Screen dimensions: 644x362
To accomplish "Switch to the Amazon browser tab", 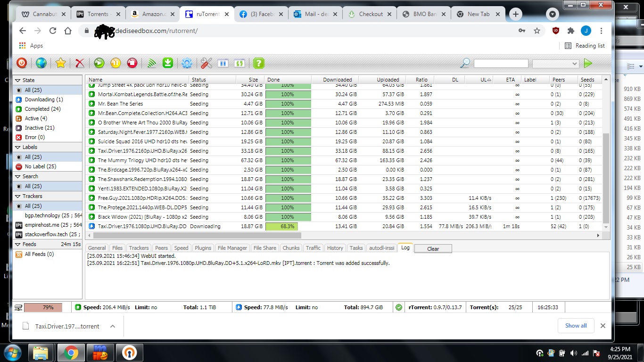I will [153, 14].
